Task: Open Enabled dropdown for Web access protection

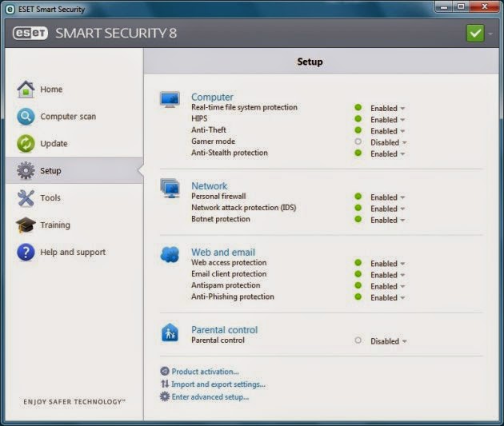Action: (x=387, y=264)
